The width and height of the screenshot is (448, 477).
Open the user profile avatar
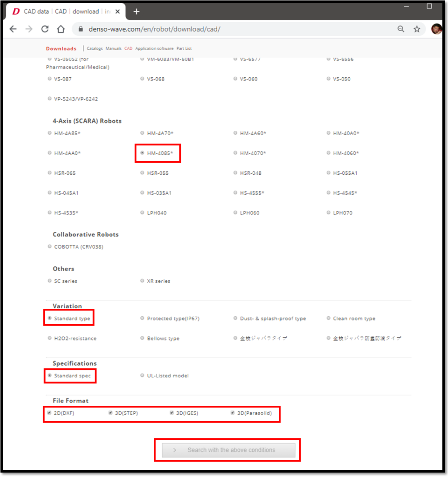pyautogui.click(x=436, y=29)
